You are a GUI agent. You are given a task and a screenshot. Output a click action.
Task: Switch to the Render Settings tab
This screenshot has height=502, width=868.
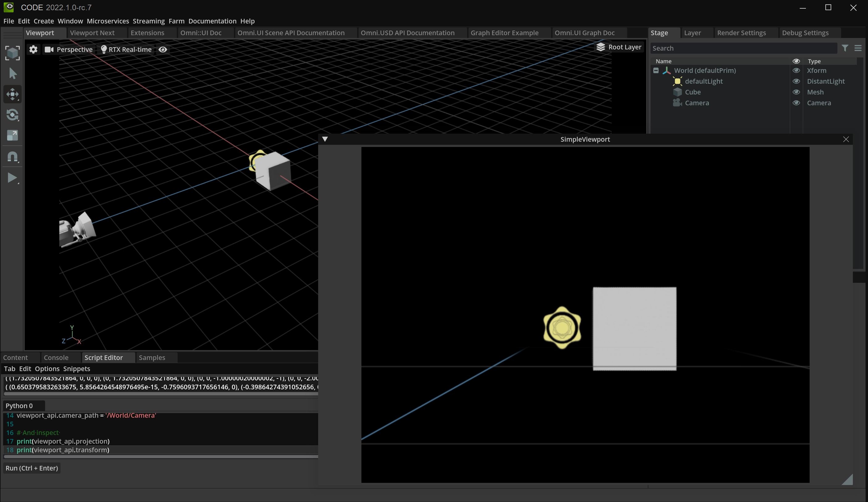741,33
